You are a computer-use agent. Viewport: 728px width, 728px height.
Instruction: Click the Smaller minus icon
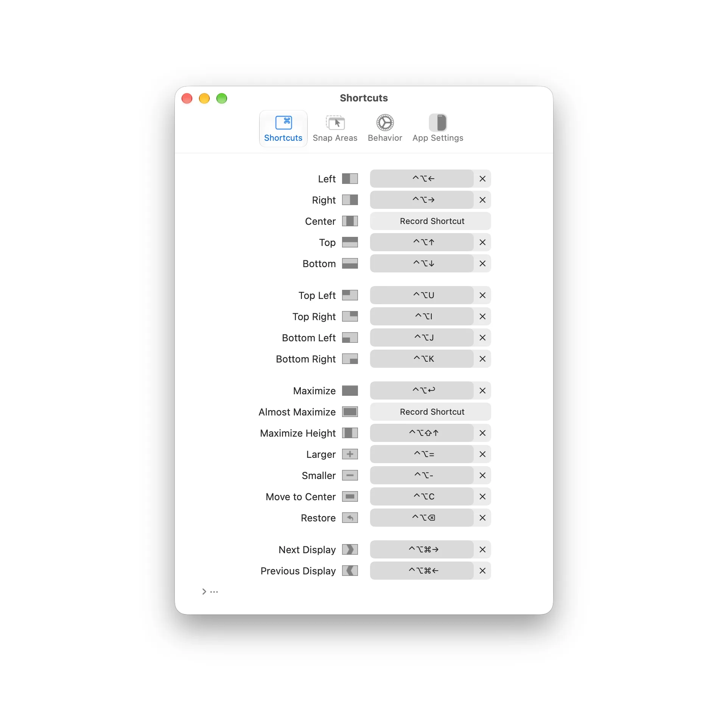pyautogui.click(x=350, y=475)
